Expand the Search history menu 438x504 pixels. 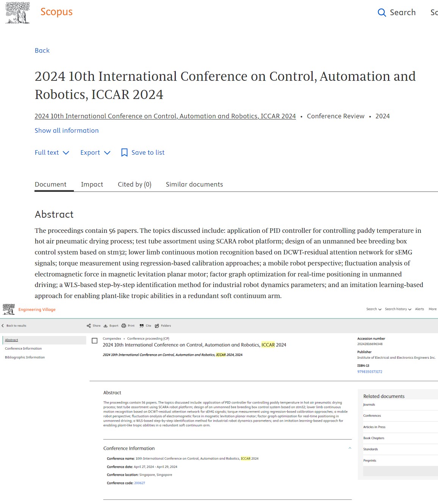[x=398, y=309]
